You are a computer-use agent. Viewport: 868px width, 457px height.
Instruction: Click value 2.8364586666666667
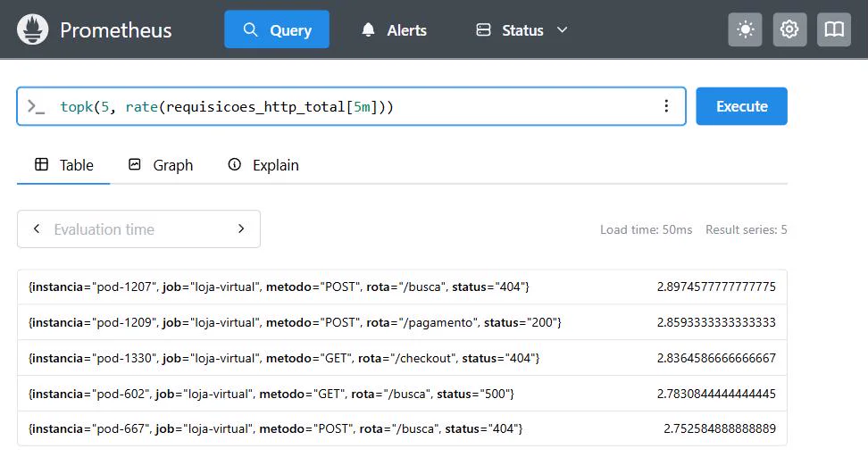pyautogui.click(x=716, y=358)
